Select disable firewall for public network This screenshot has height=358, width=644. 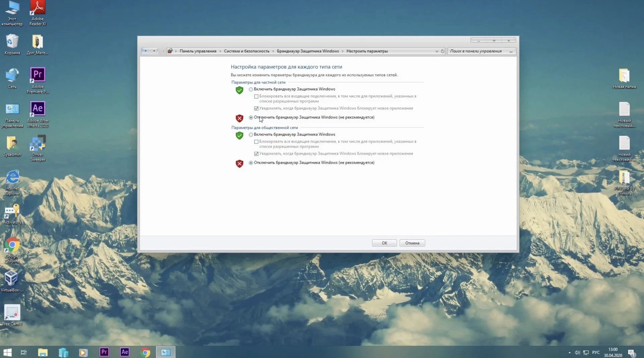[251, 163]
